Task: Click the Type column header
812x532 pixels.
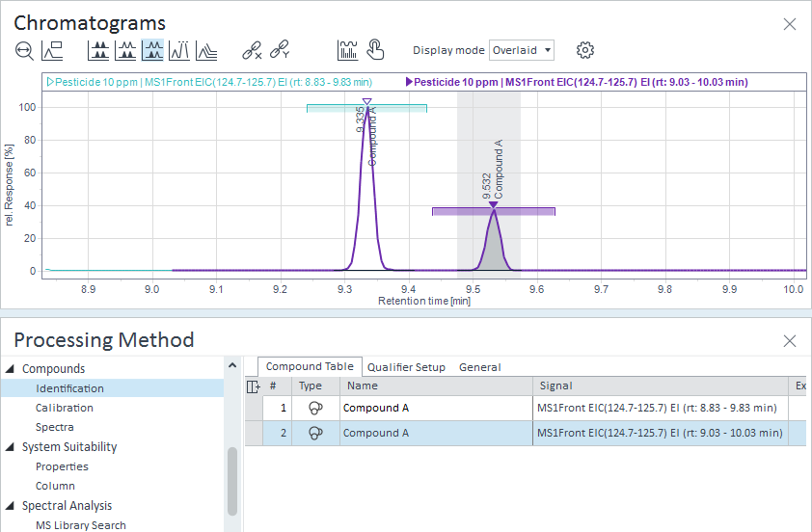Action: [316, 386]
